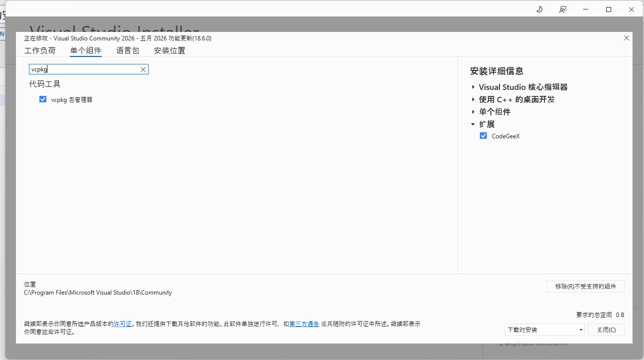Viewport: 644px width, 360px height.
Task: Click the 安装详细信息 heading
Action: tap(497, 71)
